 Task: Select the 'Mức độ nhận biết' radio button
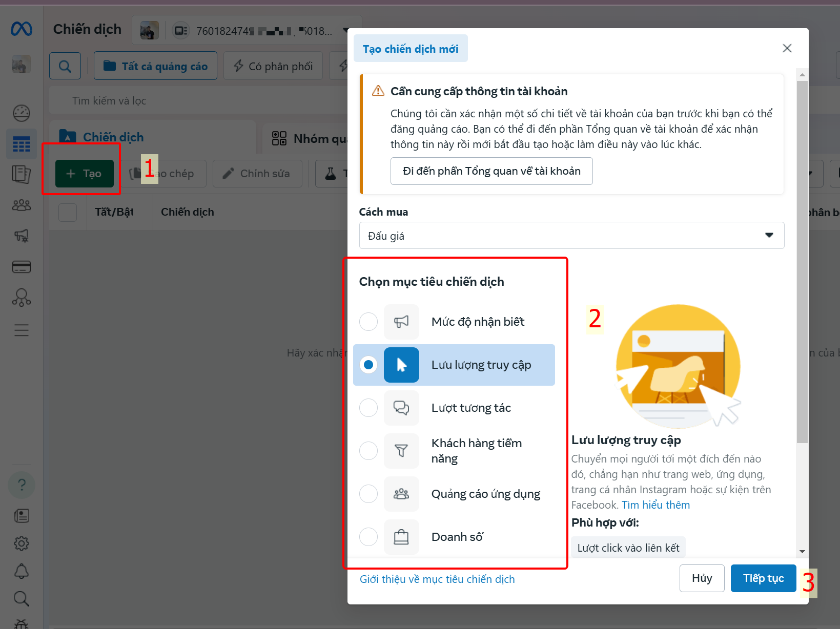[x=368, y=322]
